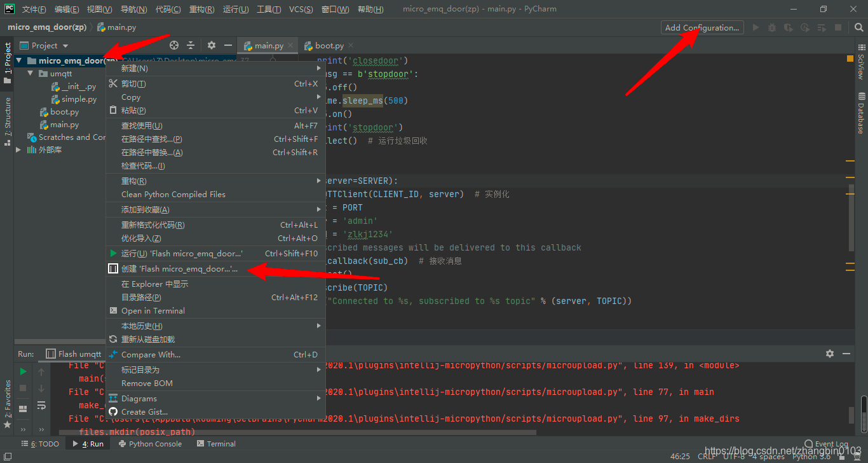
Task: Click the Stop square in main toolbar
Action: (x=838, y=27)
